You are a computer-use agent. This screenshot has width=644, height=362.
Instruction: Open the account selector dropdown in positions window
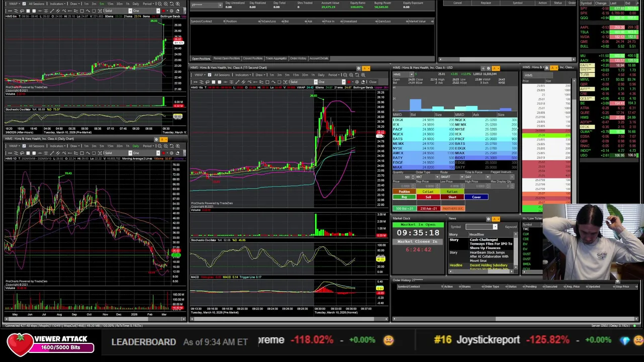220,5
